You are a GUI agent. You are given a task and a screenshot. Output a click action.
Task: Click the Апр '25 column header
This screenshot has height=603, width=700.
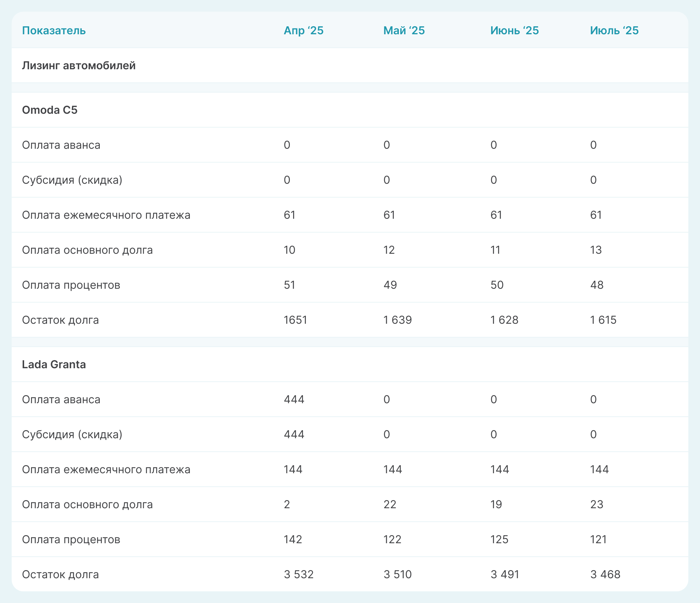[x=303, y=31]
